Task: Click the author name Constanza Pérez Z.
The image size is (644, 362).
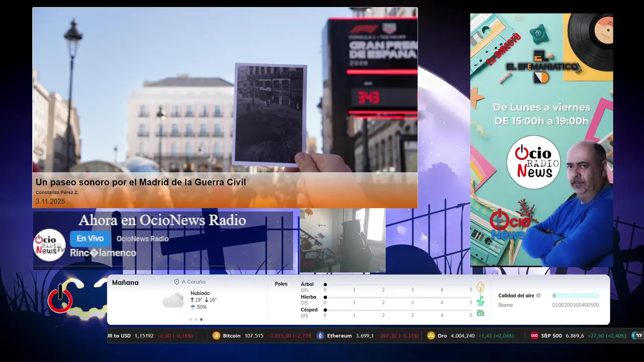Action: tap(57, 193)
